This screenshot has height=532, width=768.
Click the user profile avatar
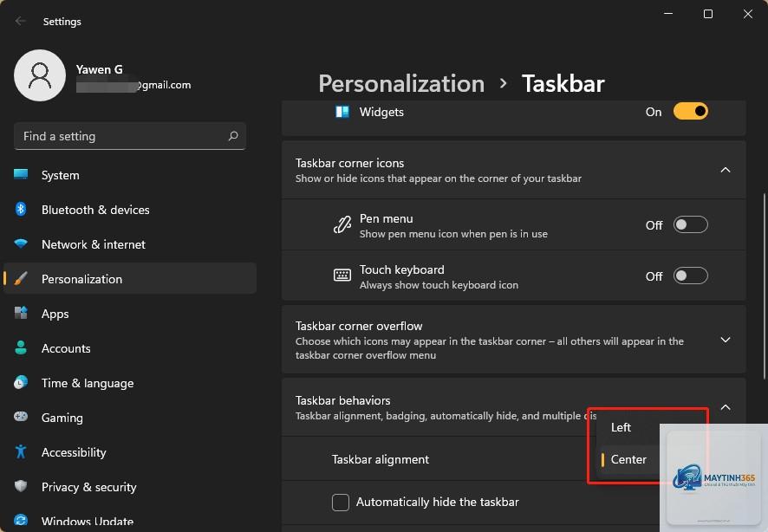tap(40, 75)
